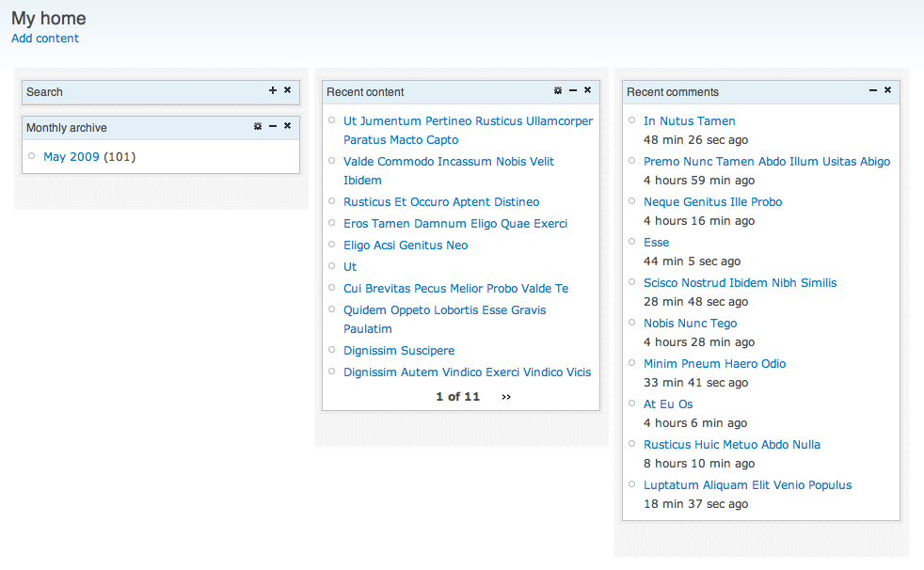Open 'Nobis Nunc Tego' comment
This screenshot has width=924, height=570.
pyautogui.click(x=690, y=324)
